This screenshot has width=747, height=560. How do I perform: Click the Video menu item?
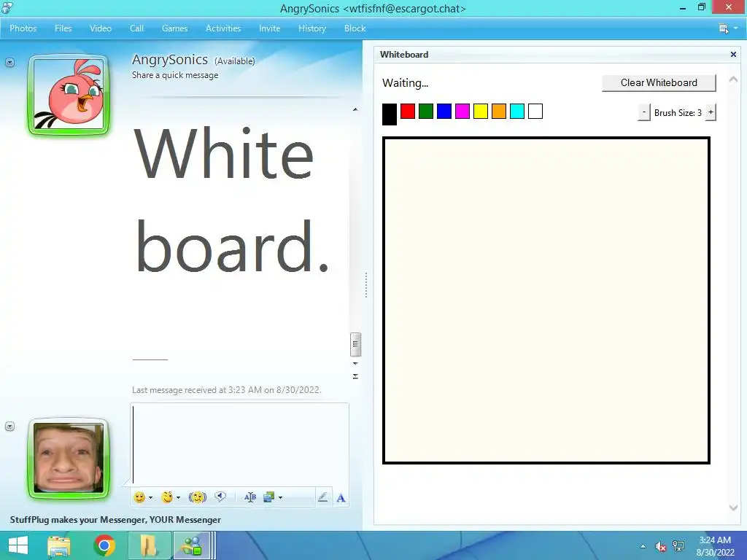point(101,28)
